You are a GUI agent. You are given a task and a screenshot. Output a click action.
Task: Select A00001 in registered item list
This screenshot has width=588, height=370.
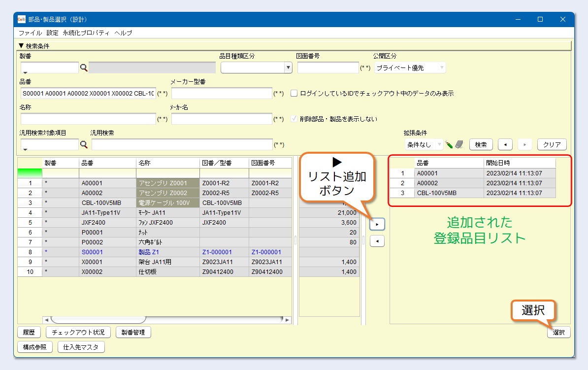tap(449, 173)
